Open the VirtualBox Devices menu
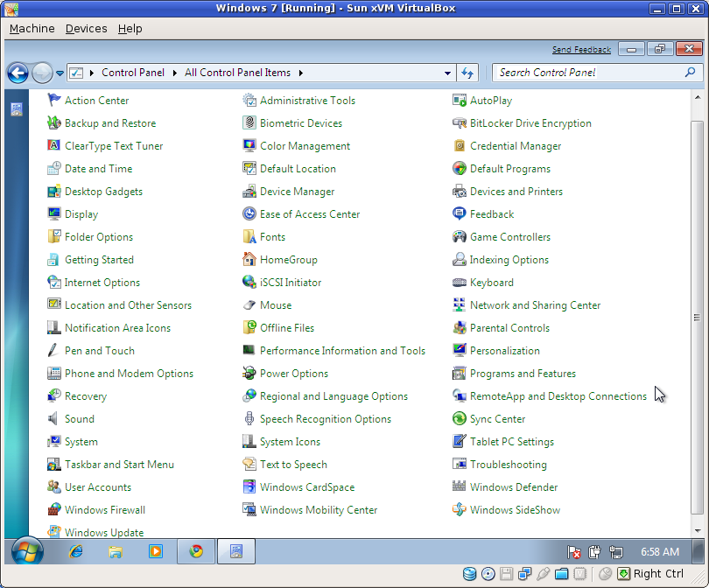The image size is (709, 588). (85, 28)
